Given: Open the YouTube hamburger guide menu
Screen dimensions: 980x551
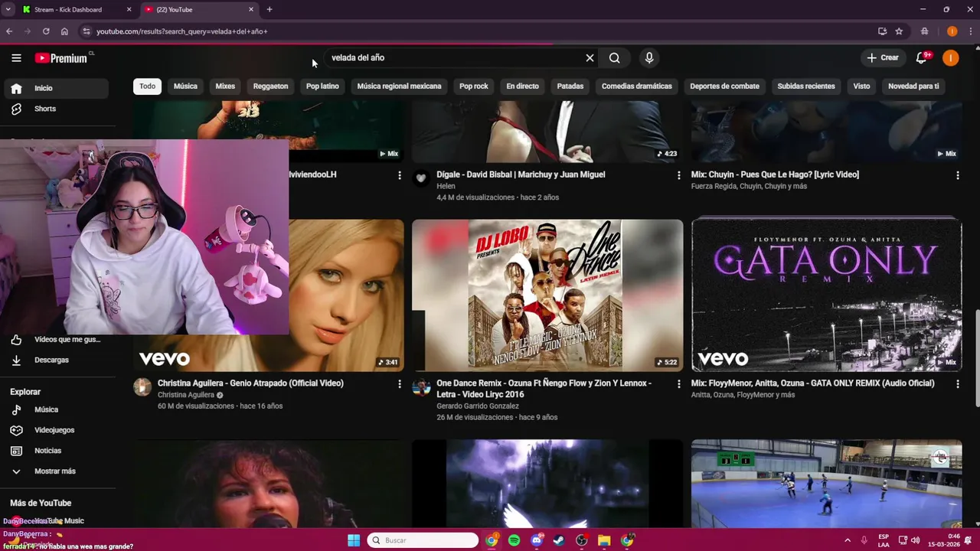Looking at the screenshot, I should (x=16, y=57).
